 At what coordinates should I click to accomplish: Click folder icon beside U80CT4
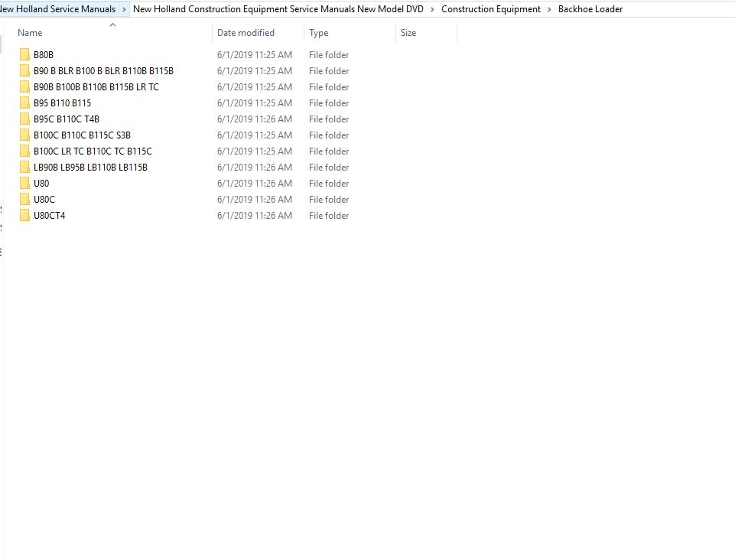click(24, 215)
